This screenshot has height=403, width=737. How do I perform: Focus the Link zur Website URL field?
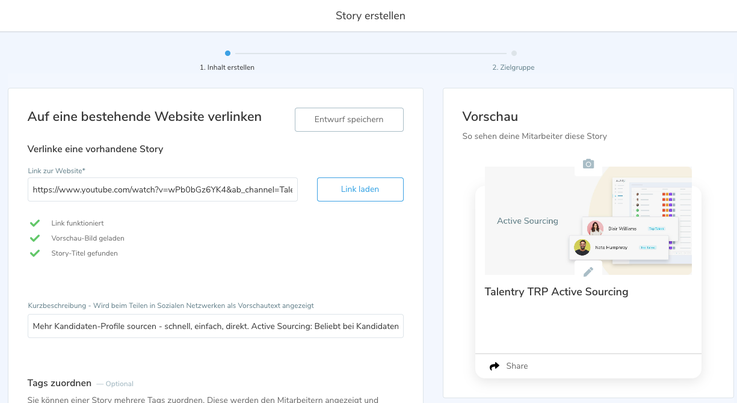tap(162, 189)
